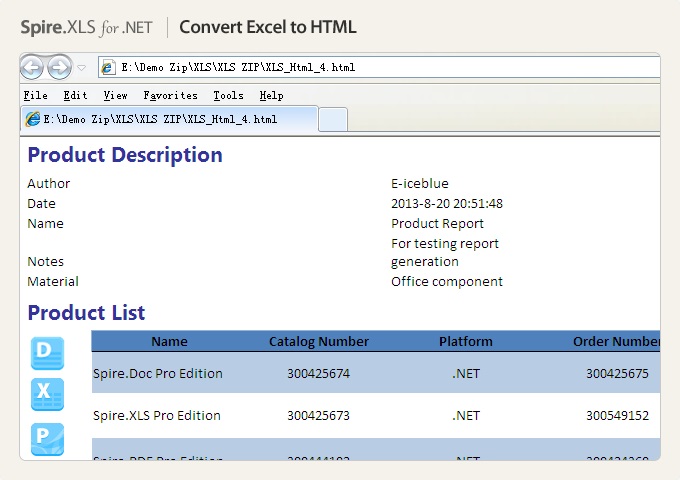Viewport: 680px width, 480px height.
Task: Click the Author label
Action: pyautogui.click(x=49, y=183)
